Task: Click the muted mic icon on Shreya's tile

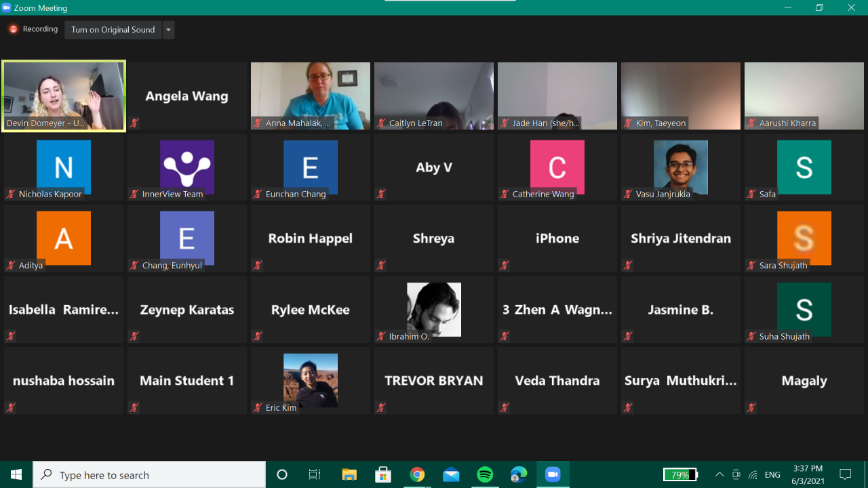Action: click(381, 266)
